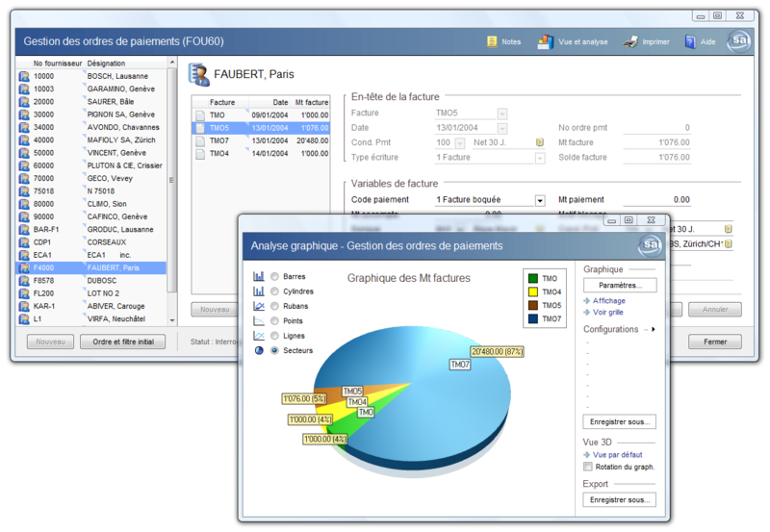Select the Rubans chart type icon

point(259,306)
